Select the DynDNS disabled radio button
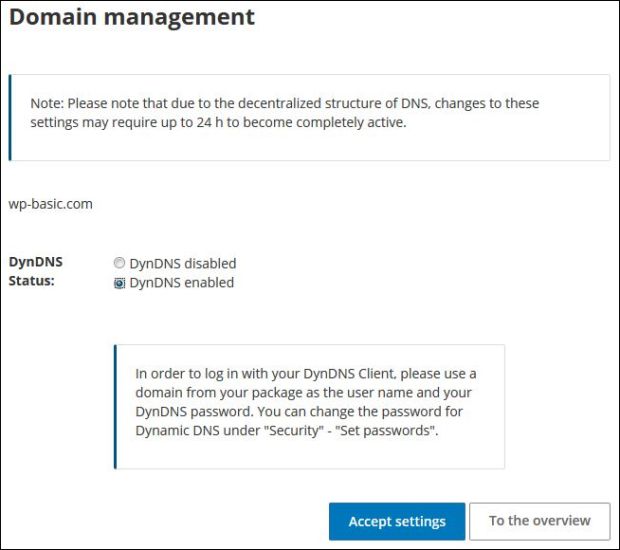Image resolution: width=620 pixels, height=550 pixels. click(120, 264)
